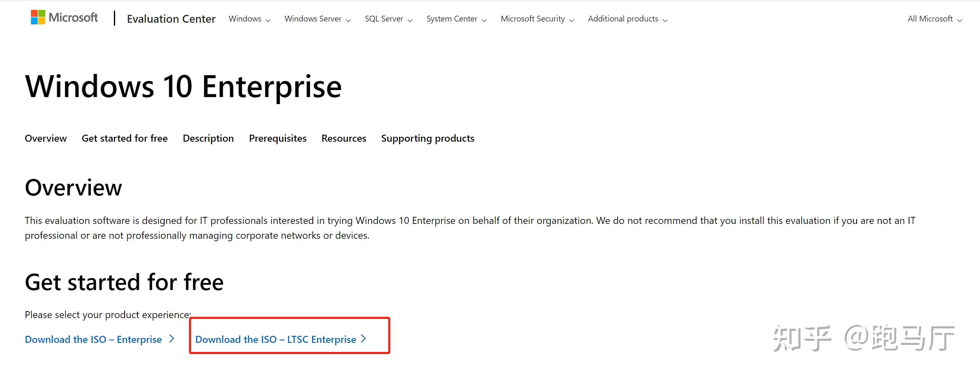The width and height of the screenshot is (980, 378).
Task: Expand the Windows dropdown menu
Action: 250,19
